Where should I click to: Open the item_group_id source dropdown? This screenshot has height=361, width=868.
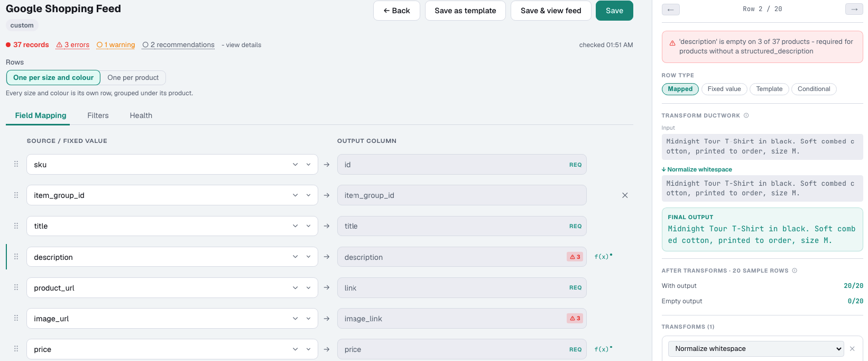[x=172, y=195]
